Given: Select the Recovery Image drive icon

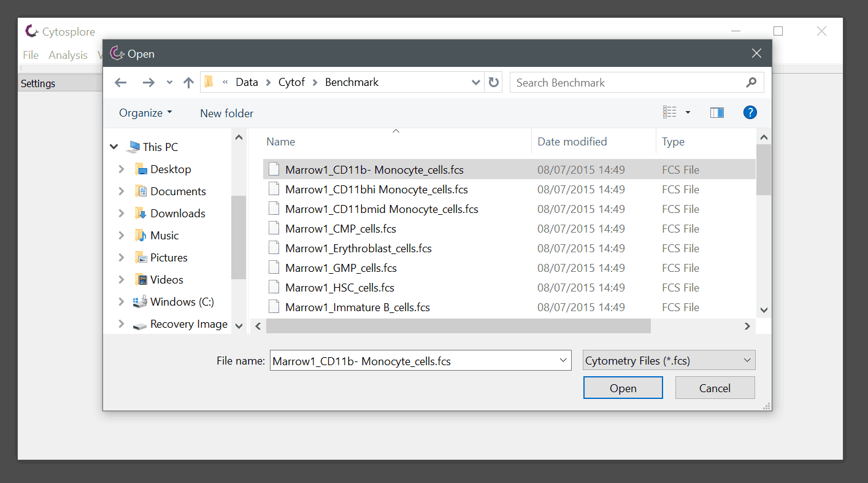Looking at the screenshot, I should 140,325.
